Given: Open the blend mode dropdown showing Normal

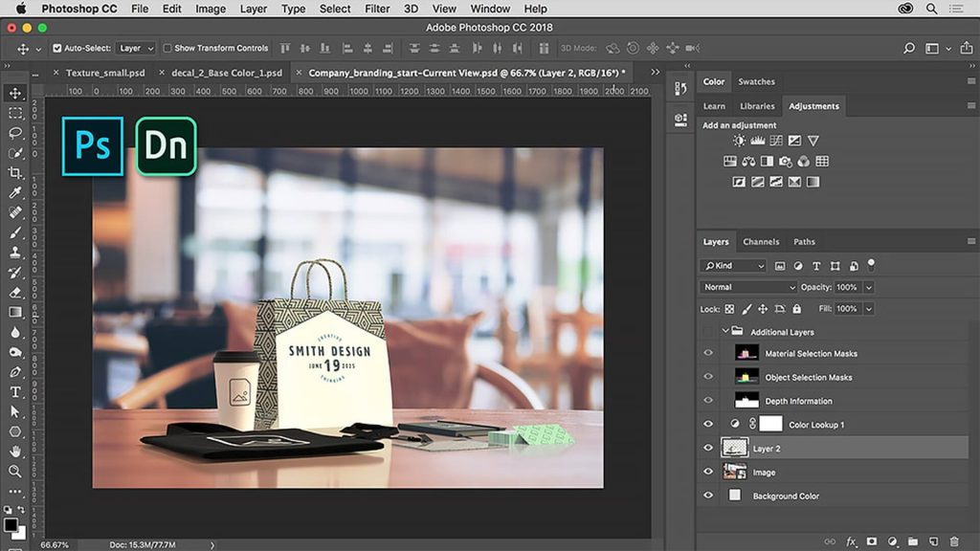Looking at the screenshot, I should (746, 287).
